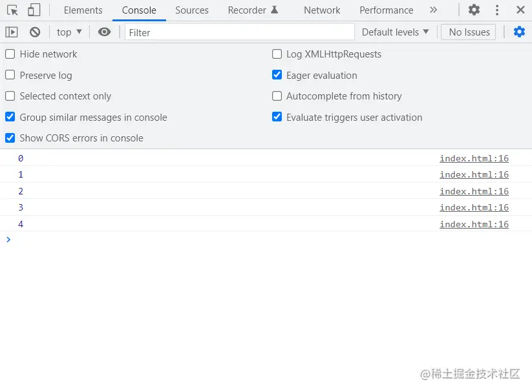Show the console sidebar
The height and width of the screenshot is (392, 532).
(x=12, y=32)
